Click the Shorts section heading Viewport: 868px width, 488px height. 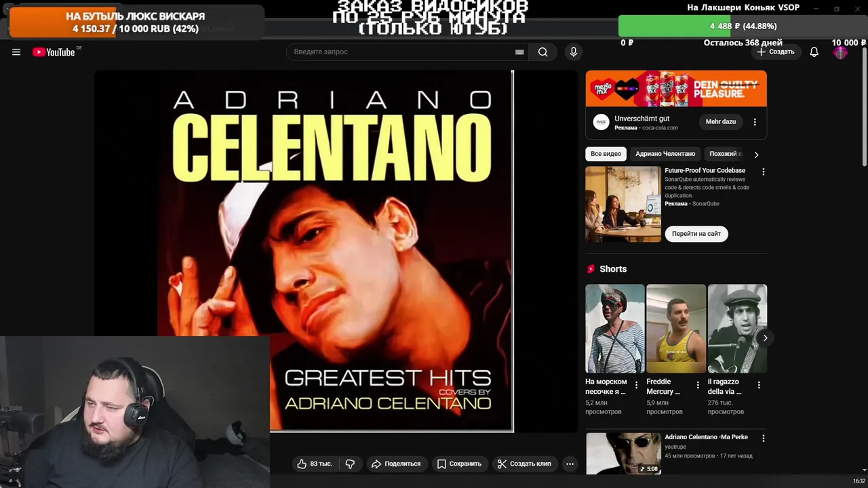613,269
